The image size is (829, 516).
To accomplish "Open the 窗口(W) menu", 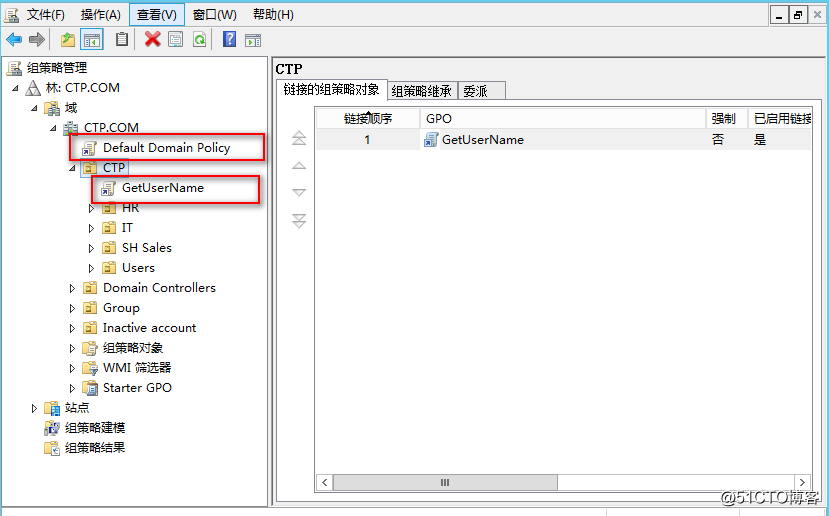I will click(x=215, y=15).
